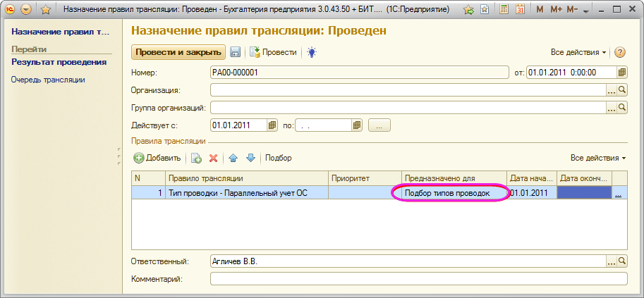Image resolution: width=644 pixels, height=298 pixels.
Task: Move the rule row up with the up arrow
Action: coord(233,159)
